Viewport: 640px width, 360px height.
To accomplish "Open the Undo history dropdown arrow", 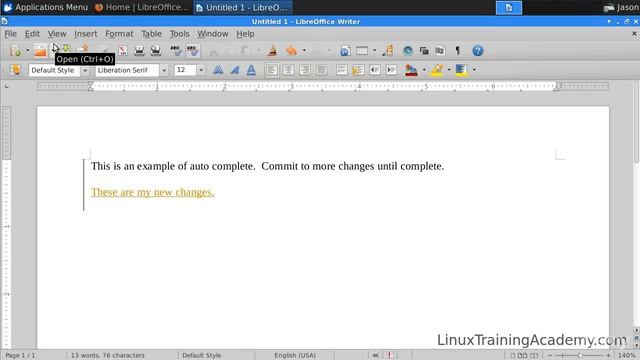I will point(304,51).
